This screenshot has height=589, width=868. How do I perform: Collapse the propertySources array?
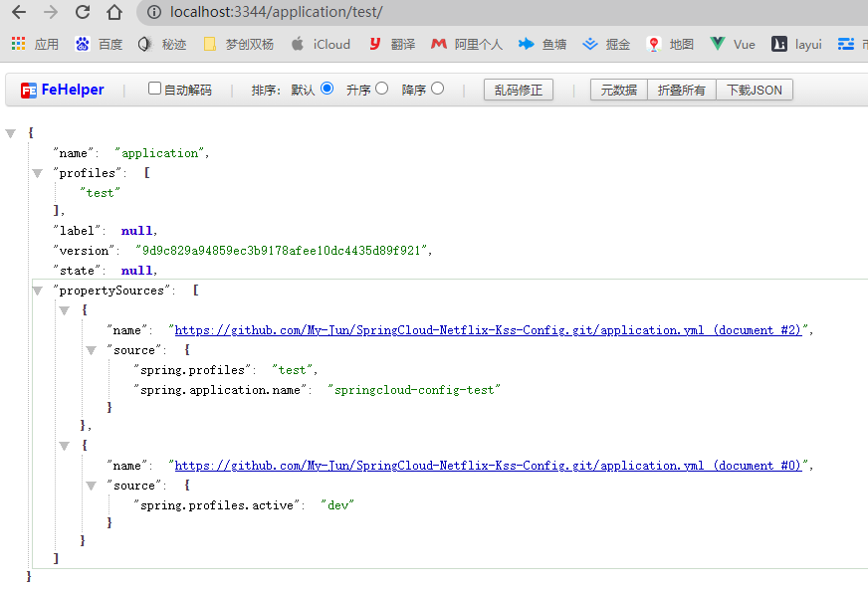pos(37,291)
